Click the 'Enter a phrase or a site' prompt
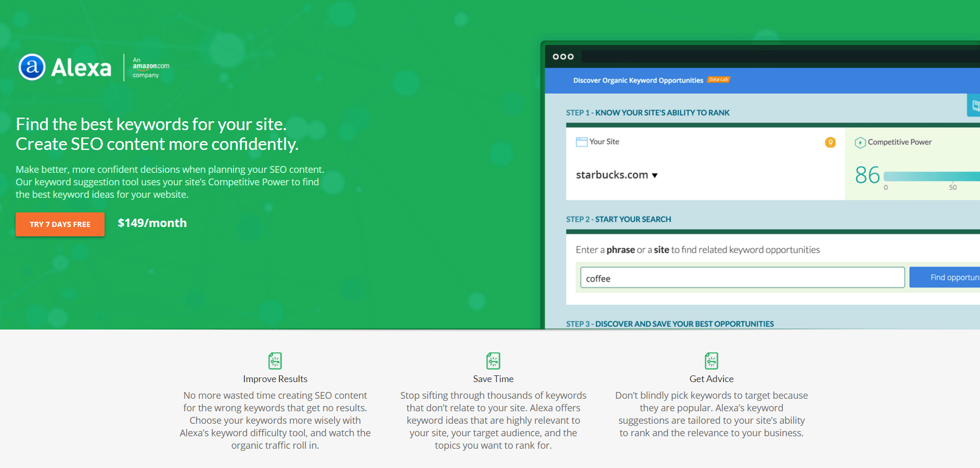 pyautogui.click(x=698, y=250)
